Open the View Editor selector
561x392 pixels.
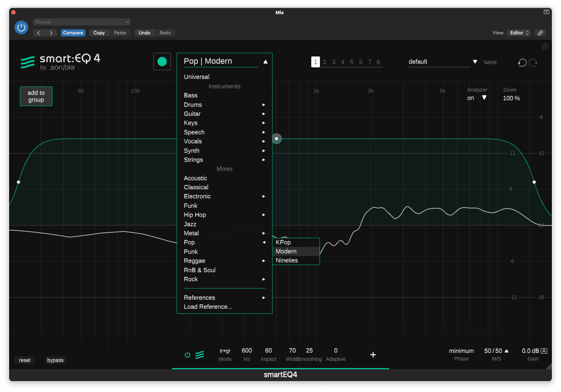tap(518, 33)
